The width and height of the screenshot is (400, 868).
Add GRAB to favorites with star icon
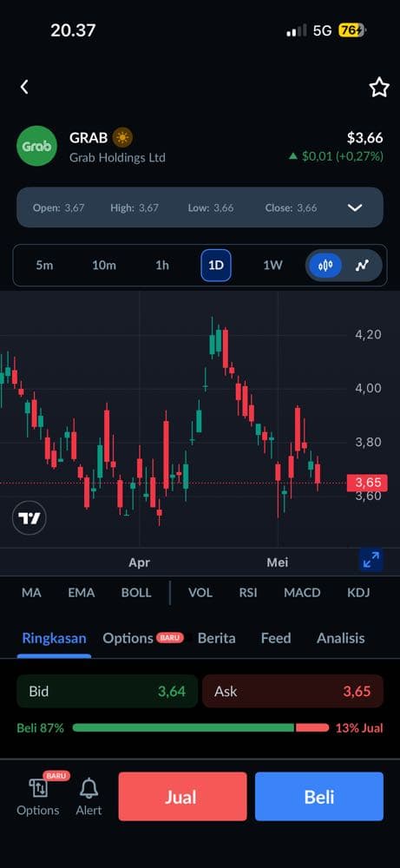[379, 88]
